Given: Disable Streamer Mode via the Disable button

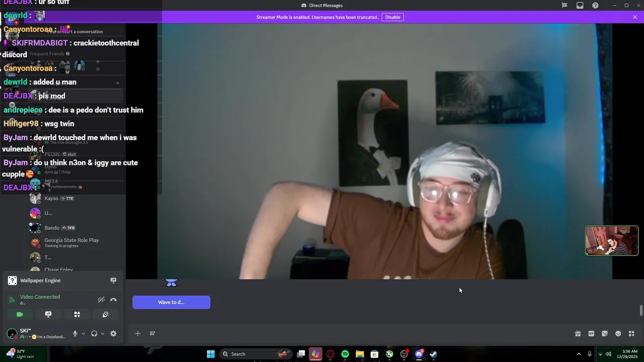Looking at the screenshot, I should (392, 17).
